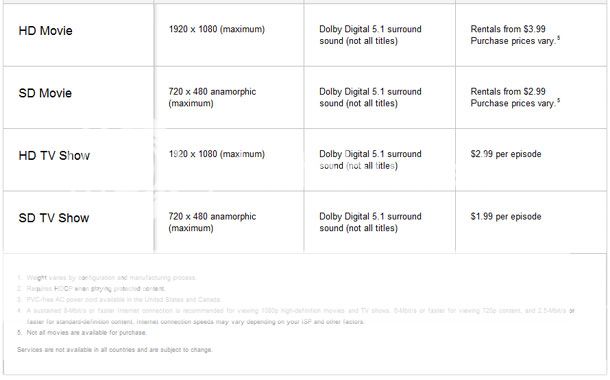Image resolution: width=610 pixels, height=380 pixels.
Task: Click footnote 5 superscript after HD Movie purchase prices
Action: pos(559,38)
